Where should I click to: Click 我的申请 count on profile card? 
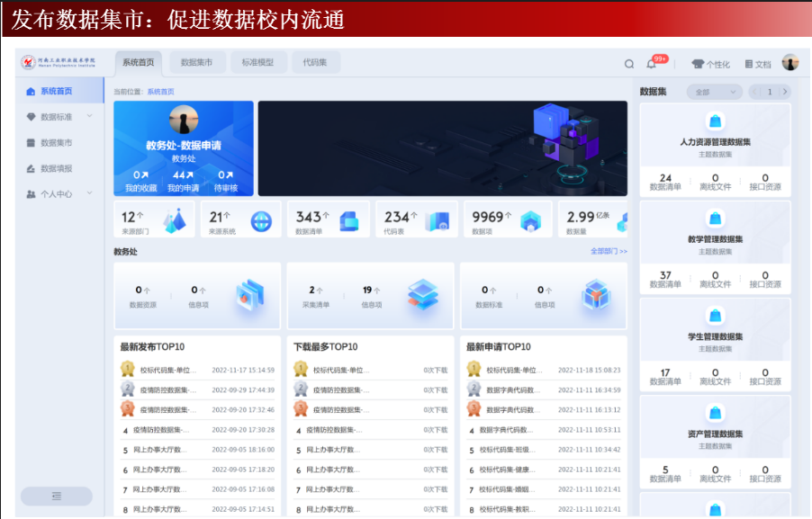coord(183,181)
